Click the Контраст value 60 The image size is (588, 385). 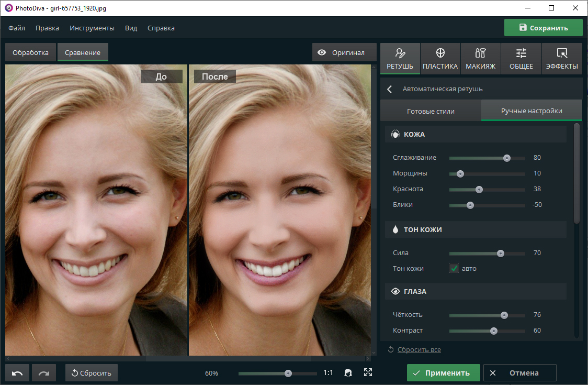(x=537, y=330)
